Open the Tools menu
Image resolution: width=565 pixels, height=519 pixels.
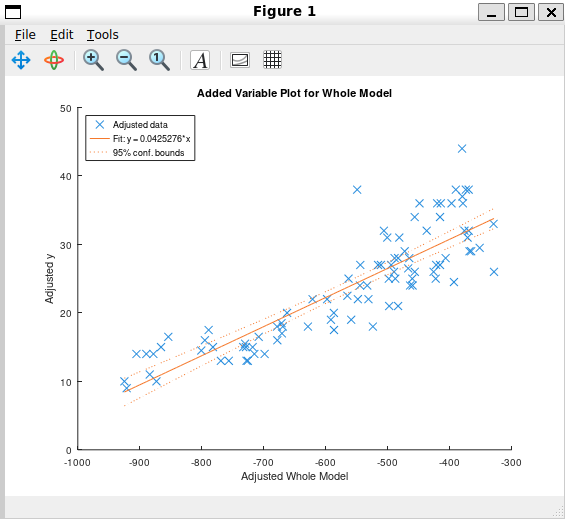coord(103,35)
